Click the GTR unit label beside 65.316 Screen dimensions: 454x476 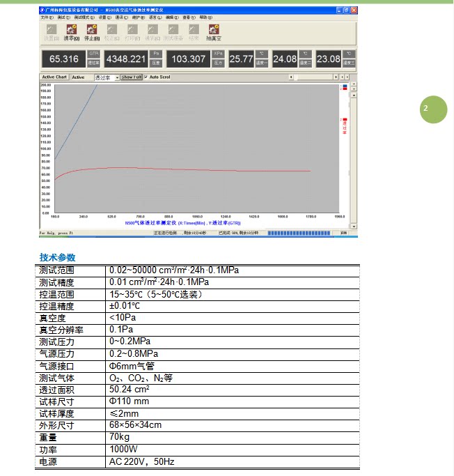[94, 54]
